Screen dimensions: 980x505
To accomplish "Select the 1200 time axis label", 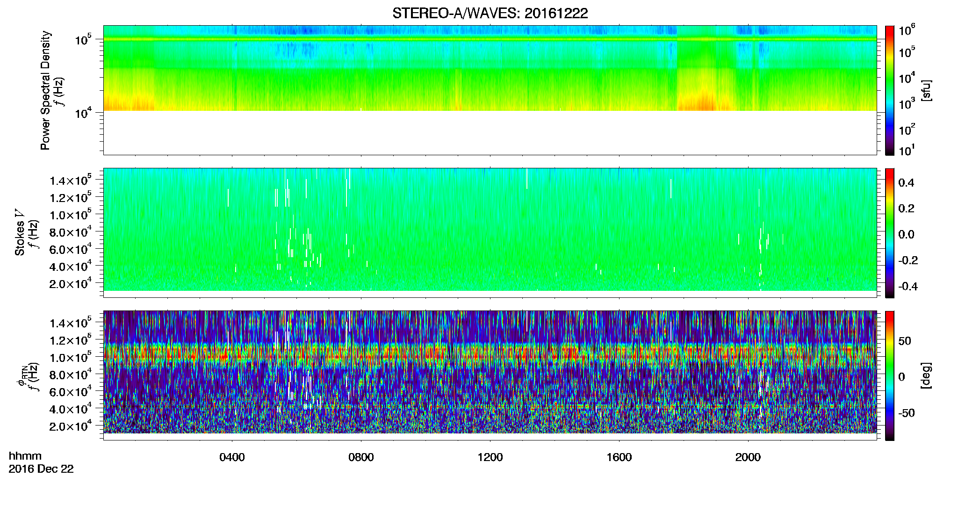I will [x=490, y=457].
